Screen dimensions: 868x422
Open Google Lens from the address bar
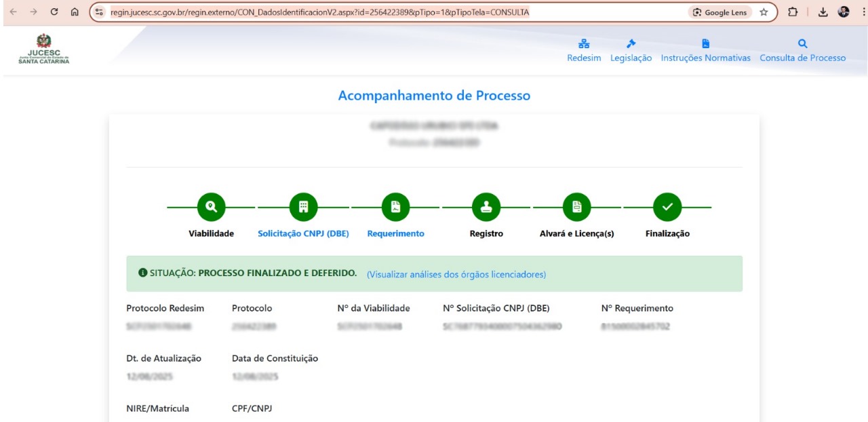coord(720,12)
